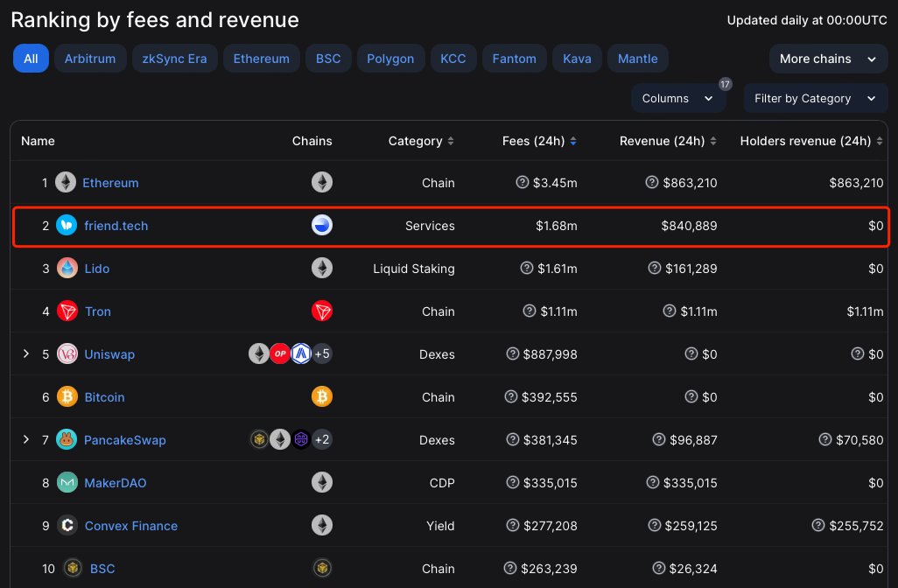Expand the Uniswap row chevron
The height and width of the screenshot is (588, 898).
25,353
